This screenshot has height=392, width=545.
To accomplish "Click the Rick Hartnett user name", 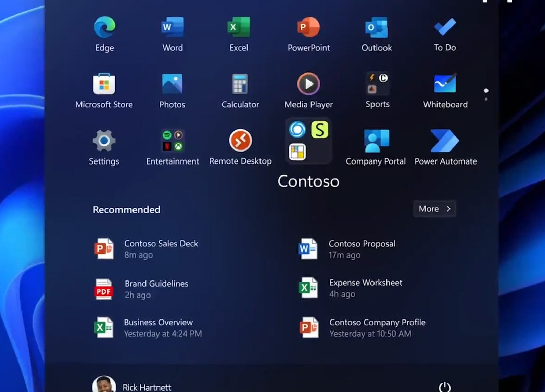I will pos(147,387).
